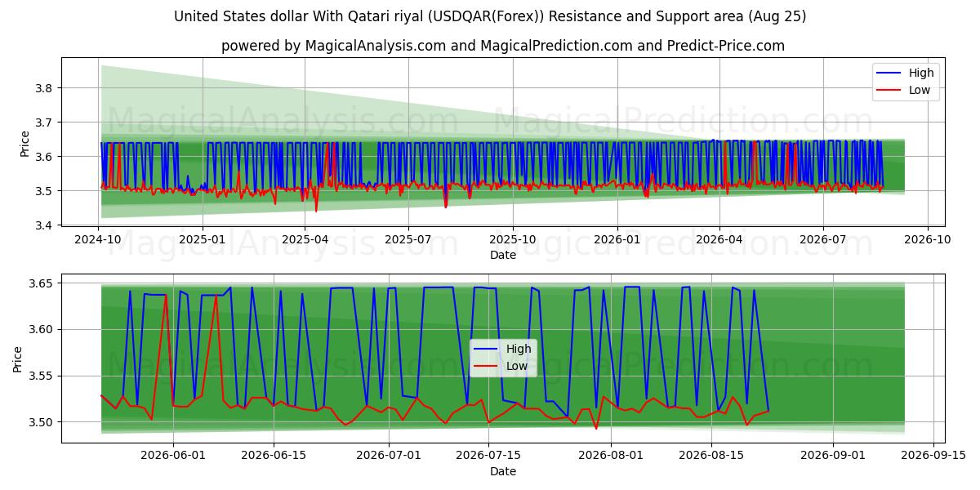Viewport: 980px width, 490px height.
Task: Click the 2026-08-15 date tick
Action: [711, 456]
